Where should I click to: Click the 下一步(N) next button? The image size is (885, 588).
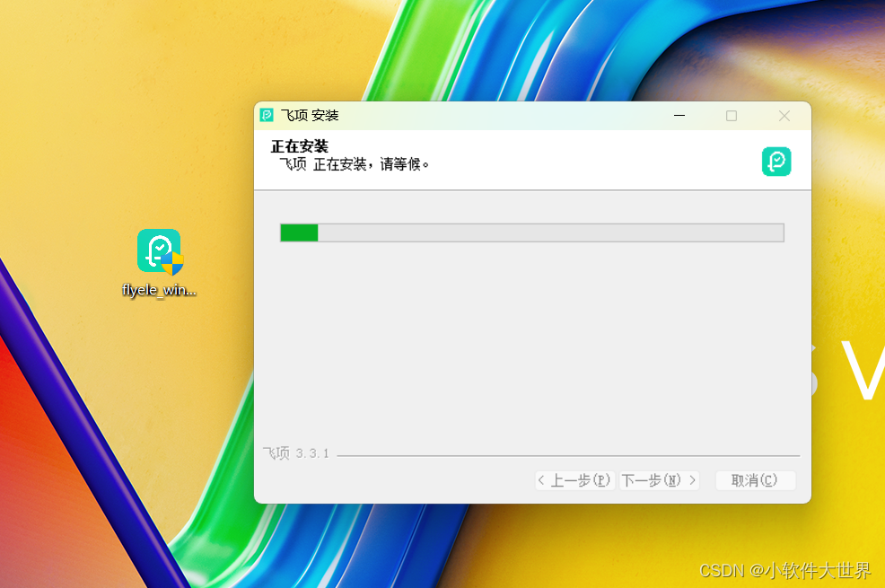[x=659, y=480]
